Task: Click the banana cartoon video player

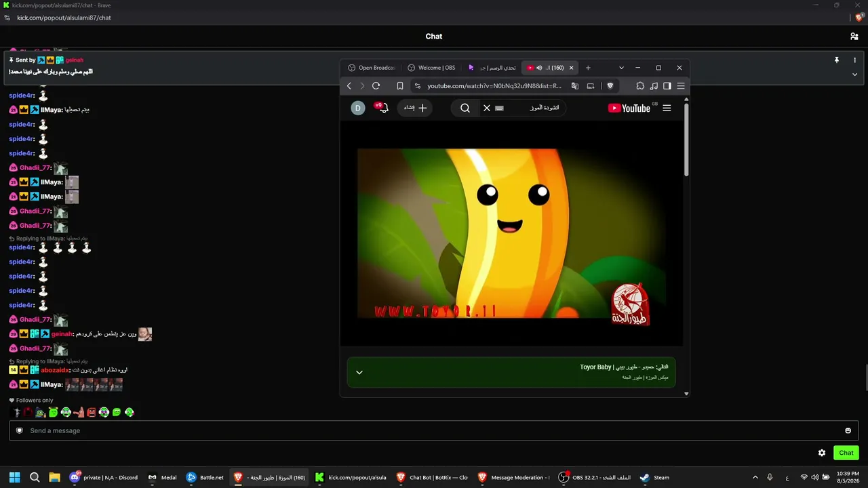Action: point(511,234)
